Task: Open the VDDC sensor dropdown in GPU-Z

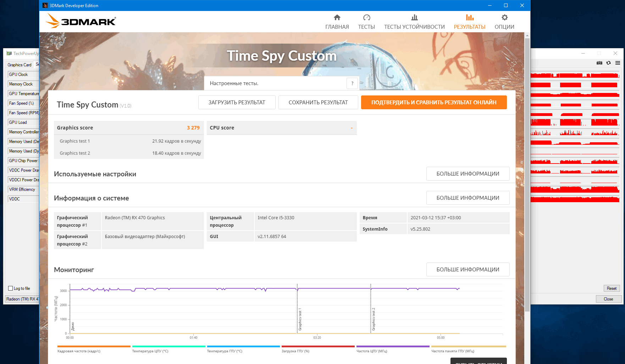Action: click(x=23, y=199)
